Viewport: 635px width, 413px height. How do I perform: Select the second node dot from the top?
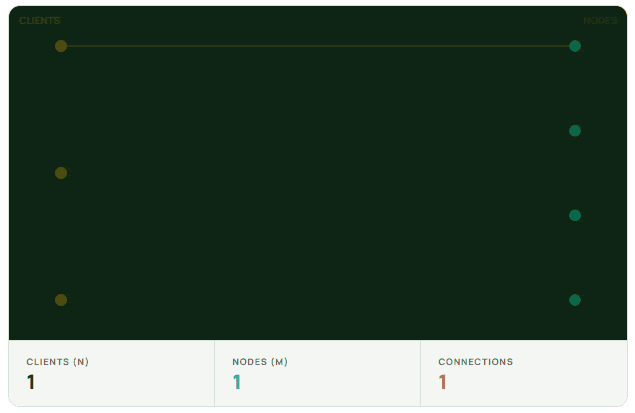(x=575, y=131)
